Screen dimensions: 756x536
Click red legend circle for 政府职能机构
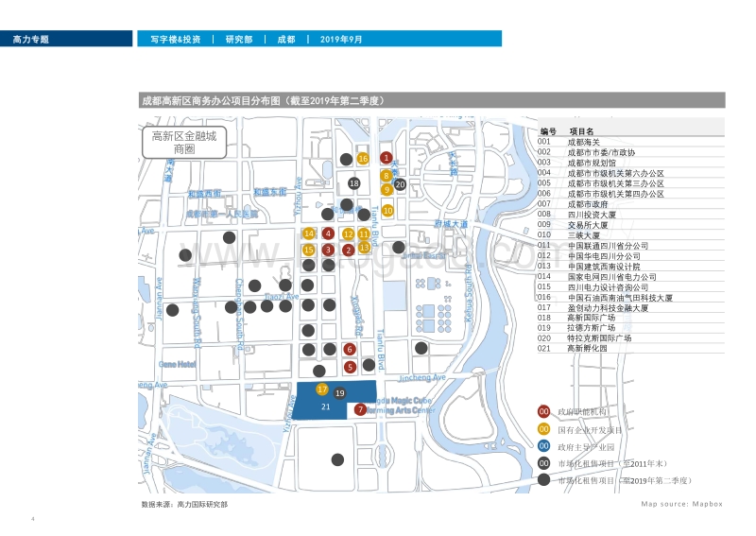[544, 411]
